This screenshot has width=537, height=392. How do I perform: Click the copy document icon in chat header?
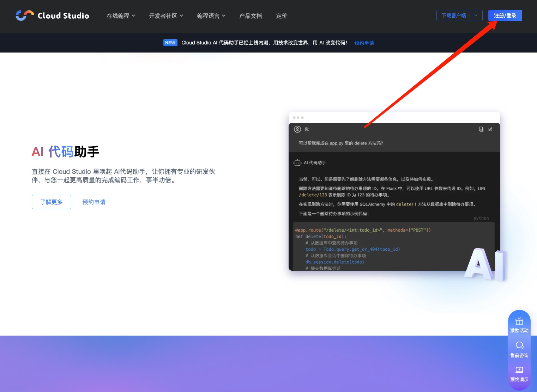coord(481,129)
